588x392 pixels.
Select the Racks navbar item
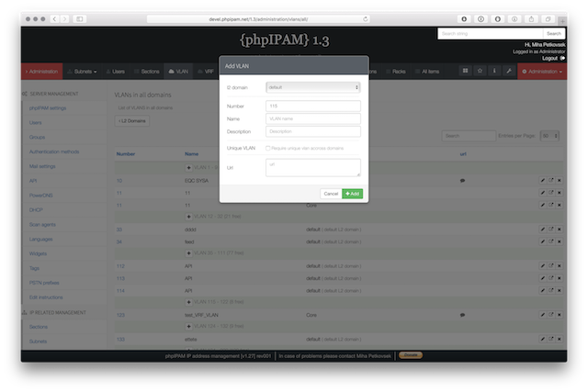coord(398,71)
